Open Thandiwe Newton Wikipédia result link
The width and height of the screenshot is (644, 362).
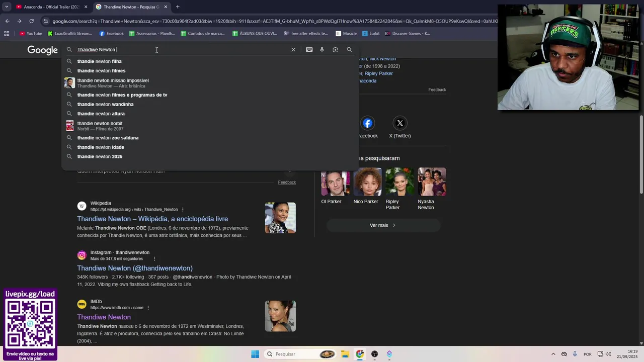pyautogui.click(x=152, y=219)
